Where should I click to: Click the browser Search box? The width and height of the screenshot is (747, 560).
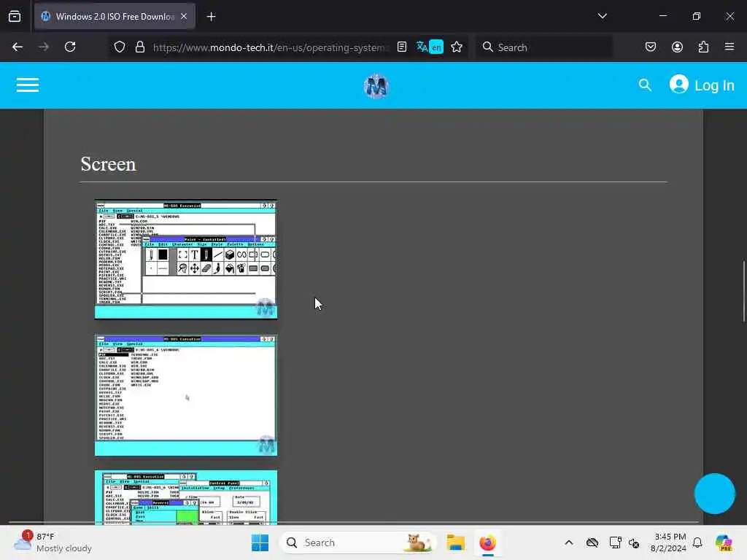point(543,47)
